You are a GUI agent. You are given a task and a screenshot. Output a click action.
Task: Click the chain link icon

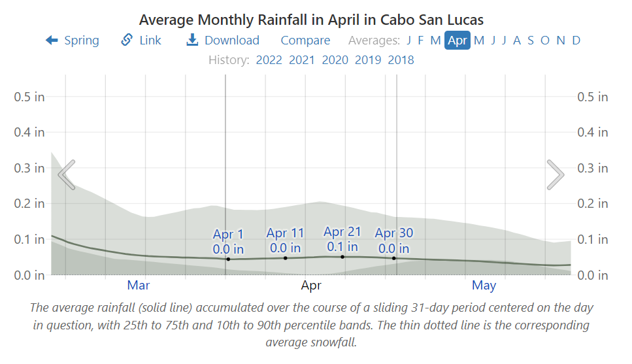pos(127,41)
